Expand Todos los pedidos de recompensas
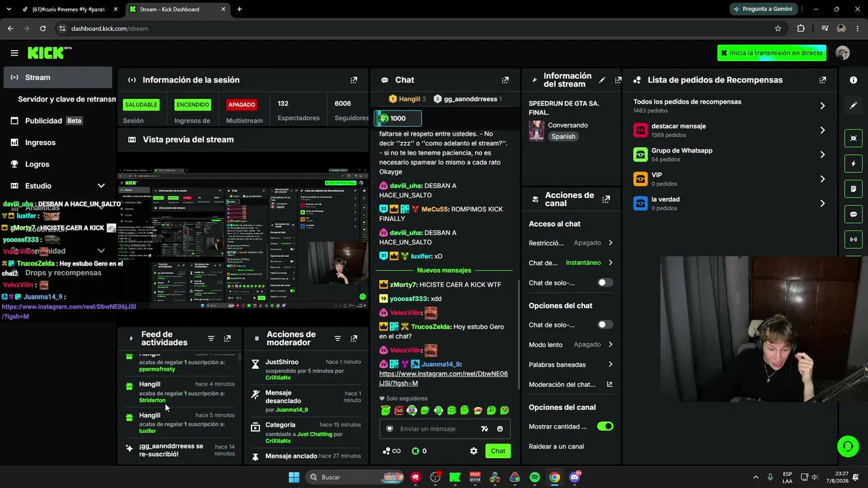The height and width of the screenshot is (488, 868). coord(730,106)
